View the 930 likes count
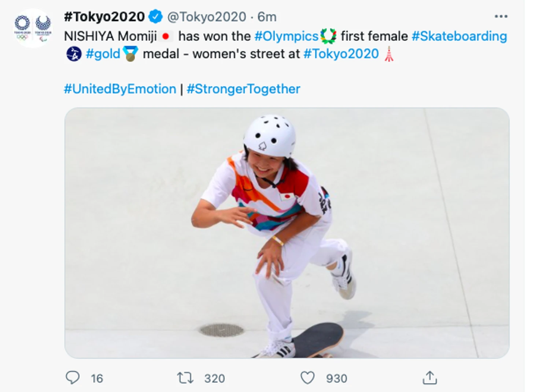The height and width of the screenshot is (392, 535). click(337, 378)
